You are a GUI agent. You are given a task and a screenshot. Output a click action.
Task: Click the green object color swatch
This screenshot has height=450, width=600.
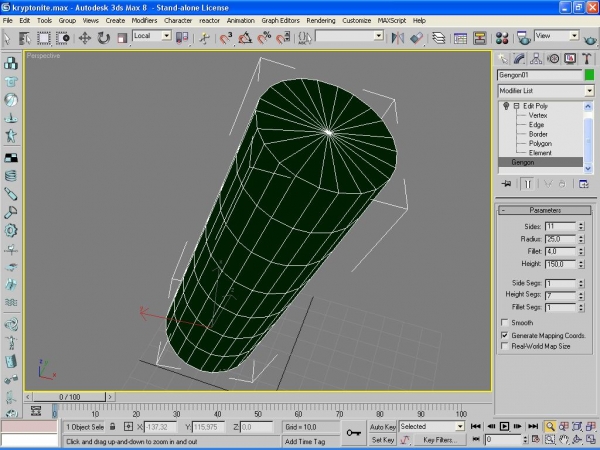coord(589,75)
